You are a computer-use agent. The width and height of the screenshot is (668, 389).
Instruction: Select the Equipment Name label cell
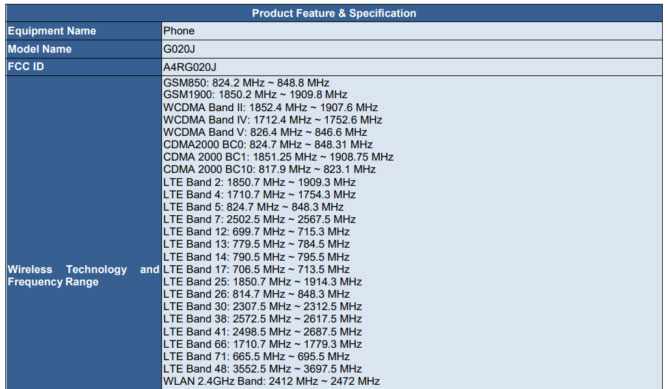[x=84, y=31]
